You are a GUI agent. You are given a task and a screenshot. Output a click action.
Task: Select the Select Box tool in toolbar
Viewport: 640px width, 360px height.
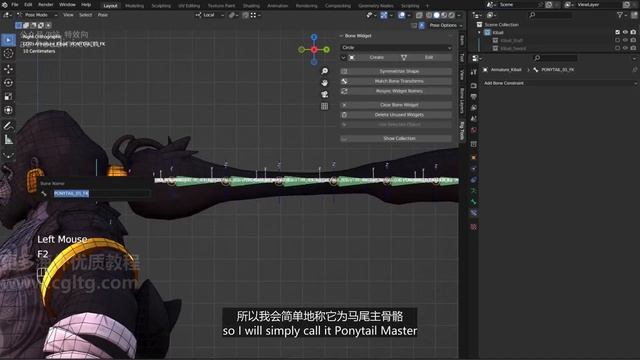[8, 40]
